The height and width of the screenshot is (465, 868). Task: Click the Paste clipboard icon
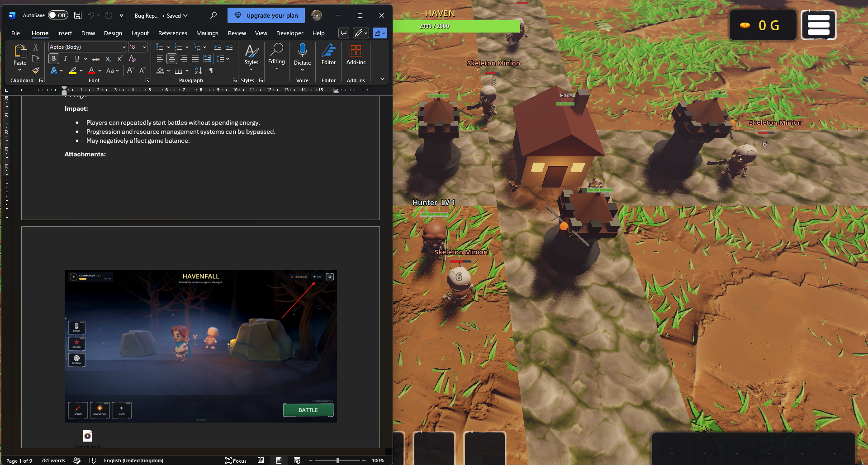pos(20,51)
